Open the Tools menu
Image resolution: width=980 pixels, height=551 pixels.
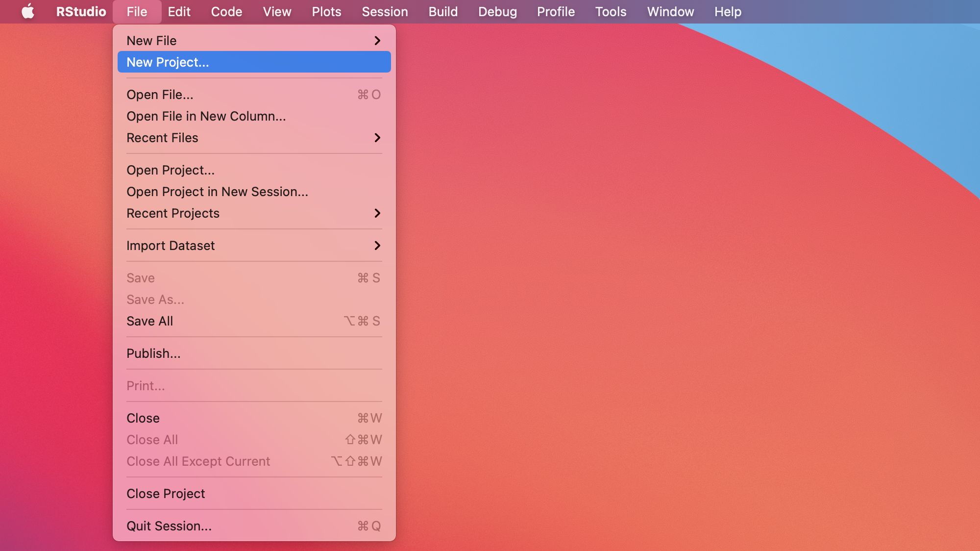611,11
